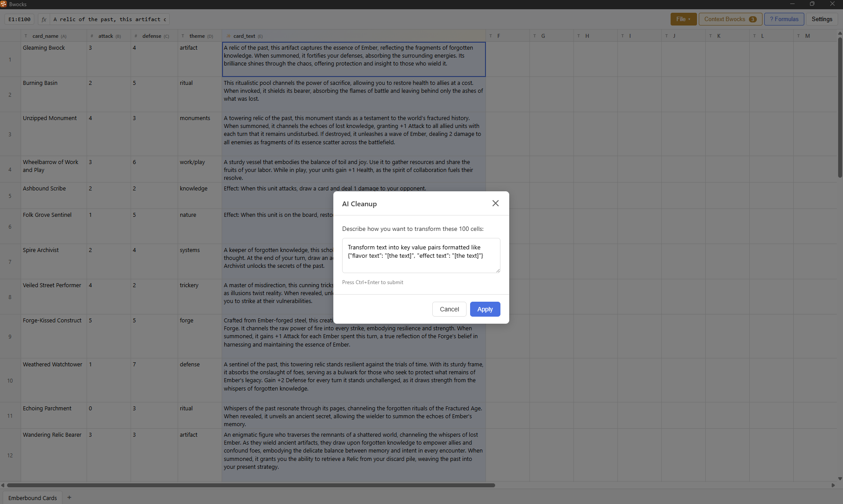Click the AI sparkle icon on card_text column
This screenshot has width=843, height=504.
[228, 36]
